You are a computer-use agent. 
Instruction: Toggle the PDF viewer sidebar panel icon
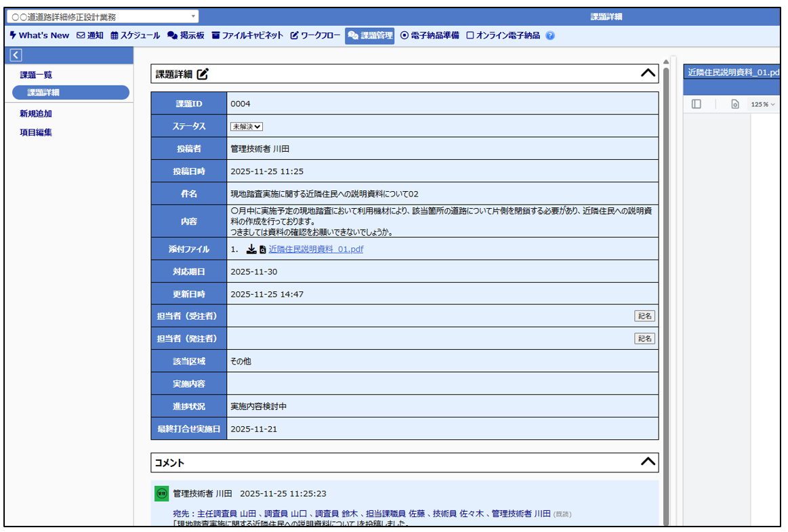pyautogui.click(x=696, y=104)
